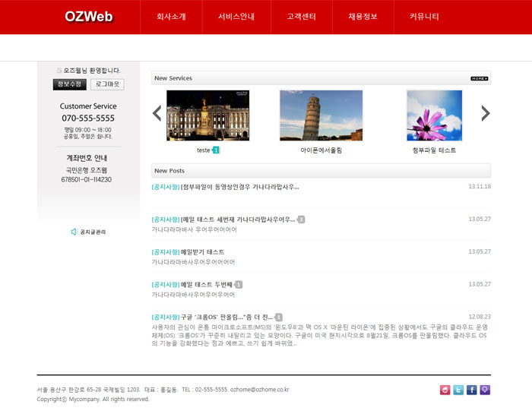
Task: Open post 첨부파일이 동영상인경우
Action: [239, 187]
